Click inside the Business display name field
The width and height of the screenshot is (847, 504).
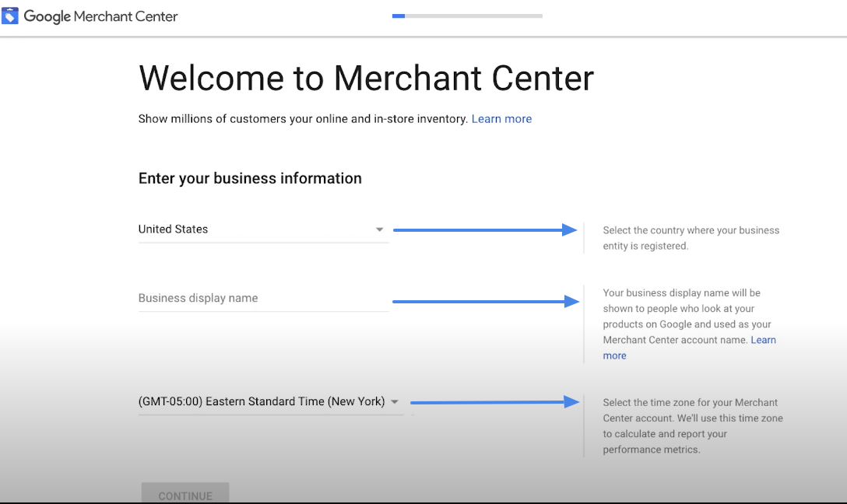(x=263, y=299)
